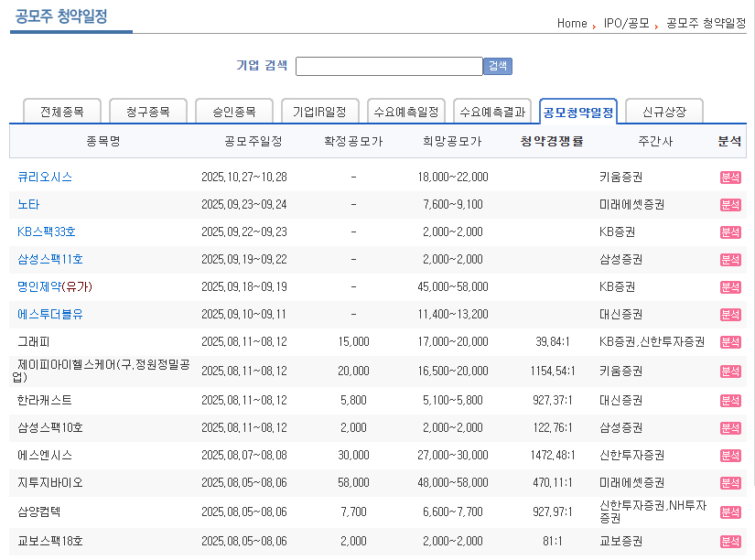
Task: Open the 명인제약(유가) link
Action: pyautogui.click(x=54, y=287)
